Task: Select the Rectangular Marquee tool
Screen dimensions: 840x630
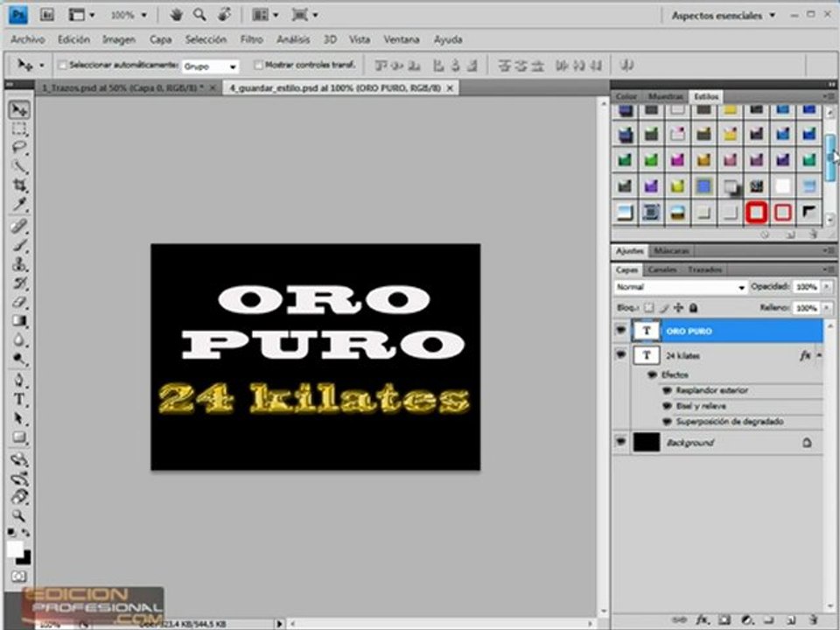Action: pyautogui.click(x=19, y=129)
